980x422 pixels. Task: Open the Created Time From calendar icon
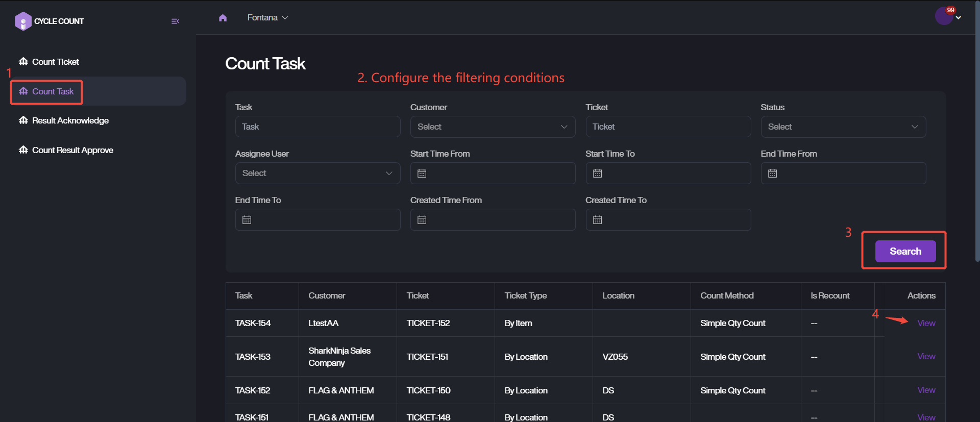(422, 220)
